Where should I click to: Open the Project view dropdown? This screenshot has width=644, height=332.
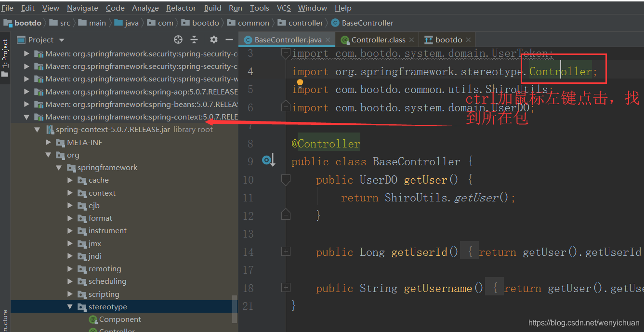click(x=62, y=40)
